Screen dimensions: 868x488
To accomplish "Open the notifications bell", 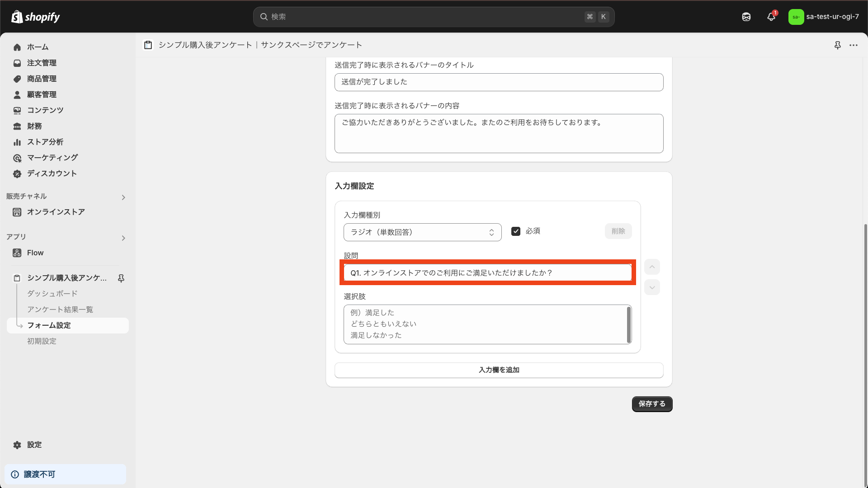I will 771,17.
